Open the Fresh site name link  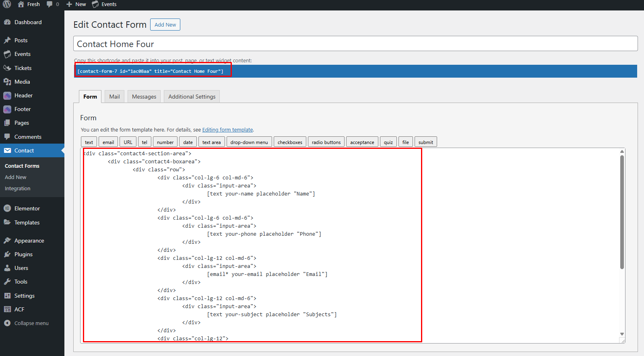click(x=33, y=4)
